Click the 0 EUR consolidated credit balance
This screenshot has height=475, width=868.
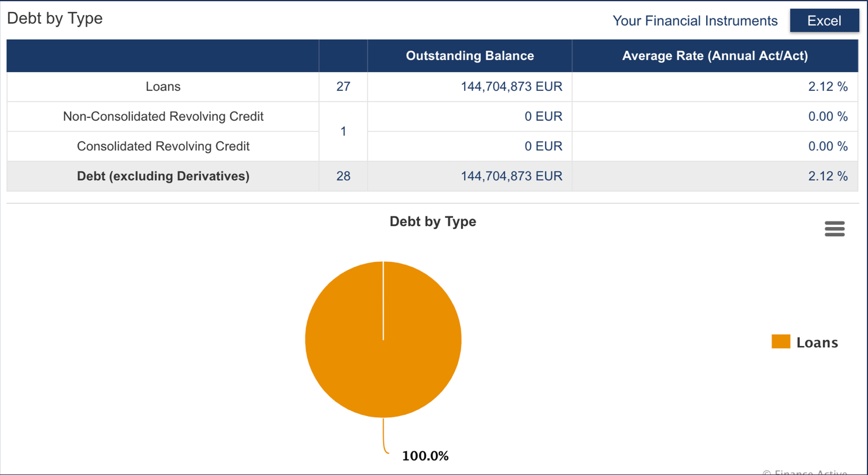544,146
